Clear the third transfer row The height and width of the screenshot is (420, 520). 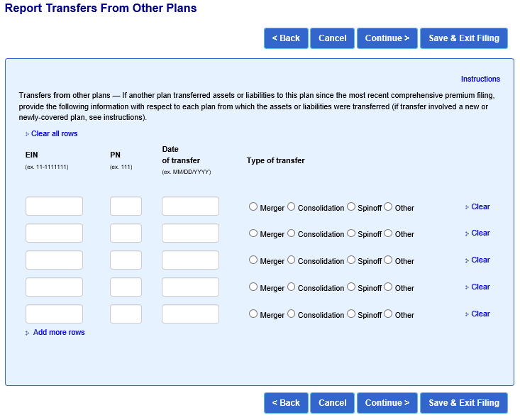pyautogui.click(x=480, y=260)
